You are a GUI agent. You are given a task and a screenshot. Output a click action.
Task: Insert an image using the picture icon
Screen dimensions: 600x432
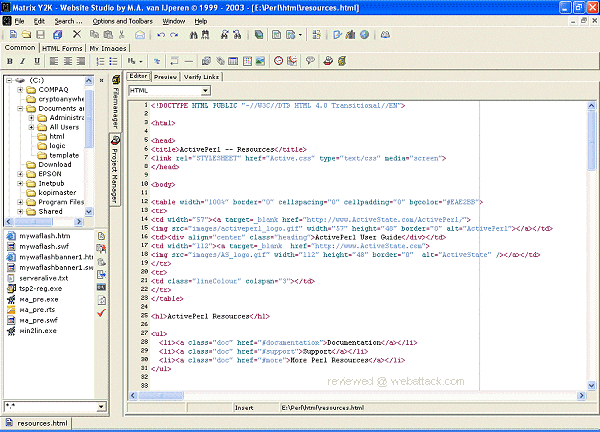coord(260,61)
